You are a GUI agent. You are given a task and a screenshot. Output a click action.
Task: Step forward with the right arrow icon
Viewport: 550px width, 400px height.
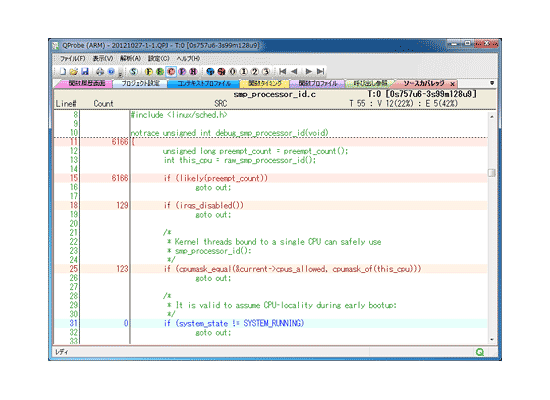pos(309,72)
